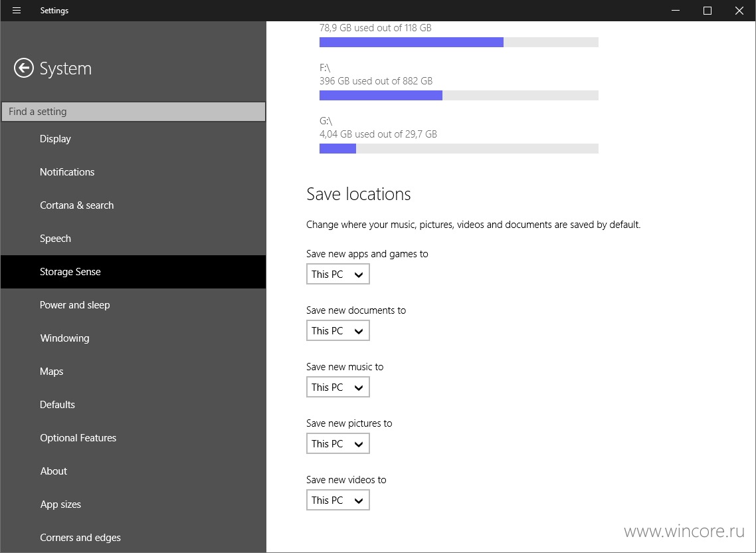Close the Settings window

point(739,11)
